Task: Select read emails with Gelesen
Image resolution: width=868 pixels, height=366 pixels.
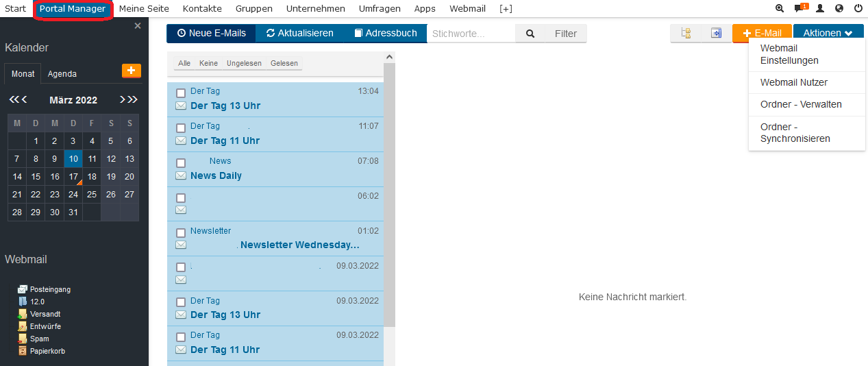Action: click(x=284, y=63)
